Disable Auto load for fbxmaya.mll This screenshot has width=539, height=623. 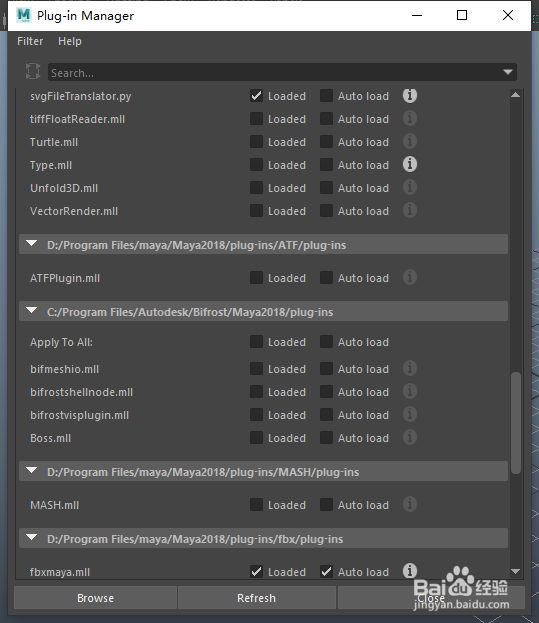point(326,572)
